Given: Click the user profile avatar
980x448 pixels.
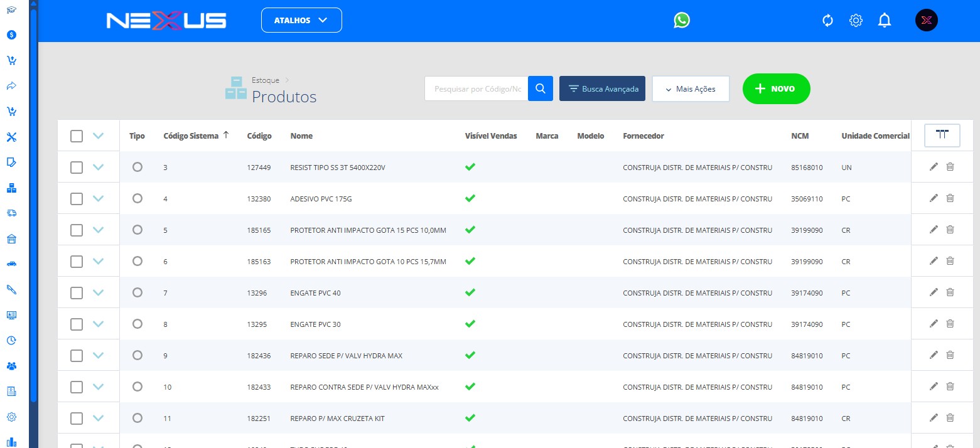Looking at the screenshot, I should (x=926, y=21).
